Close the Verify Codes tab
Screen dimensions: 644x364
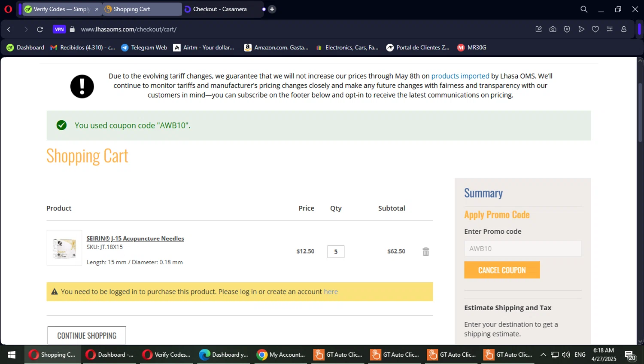coord(97,9)
